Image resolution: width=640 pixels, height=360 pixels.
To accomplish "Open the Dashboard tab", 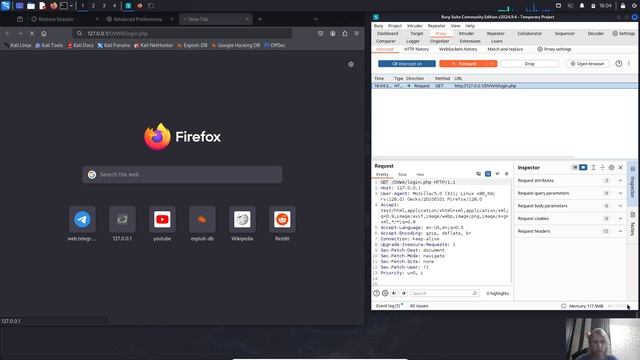I will (x=387, y=33).
